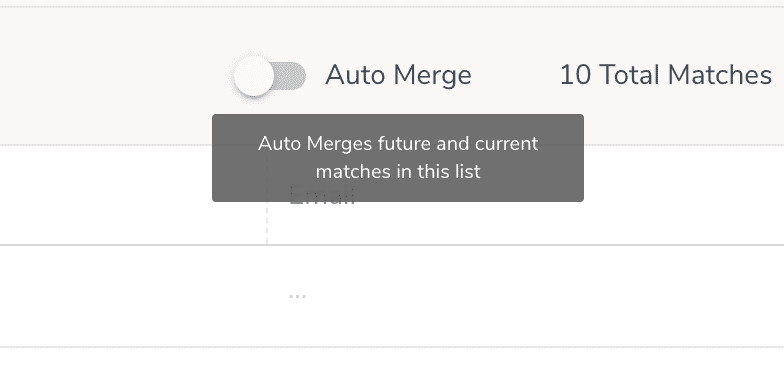
Task: Click blank header cell left of Email column
Action: [132, 196]
